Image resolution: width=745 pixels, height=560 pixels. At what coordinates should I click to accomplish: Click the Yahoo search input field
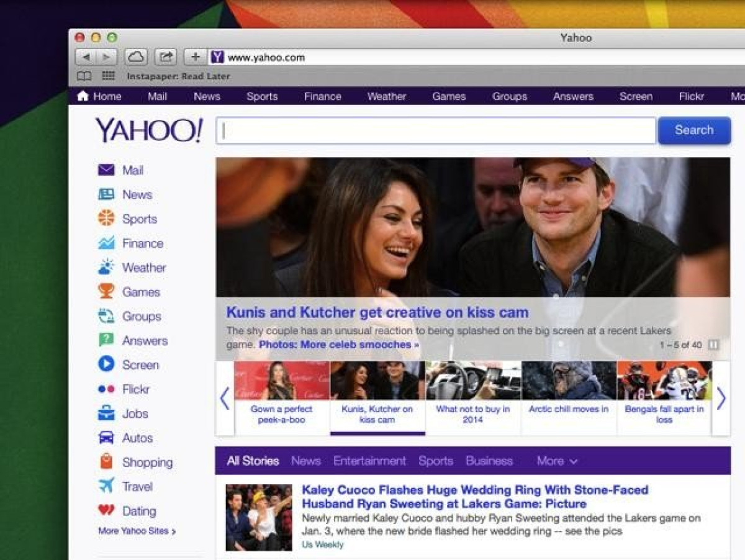[435, 130]
